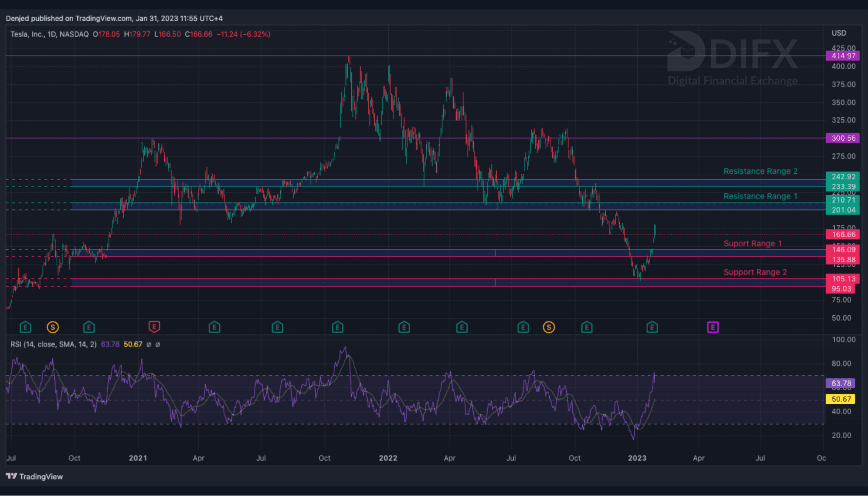Image resolution: width=868 pixels, height=496 pixels.
Task: Click the leftmost green earnings E marker
Action: 25,327
